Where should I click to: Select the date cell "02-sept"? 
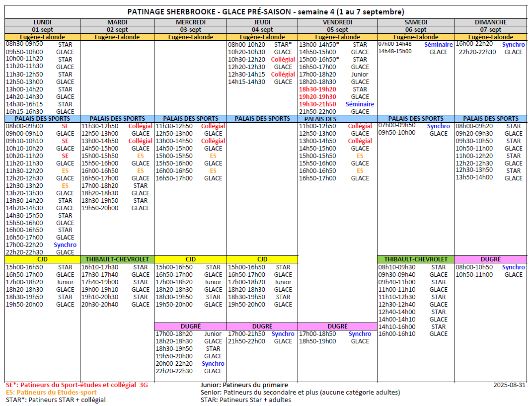117,29
